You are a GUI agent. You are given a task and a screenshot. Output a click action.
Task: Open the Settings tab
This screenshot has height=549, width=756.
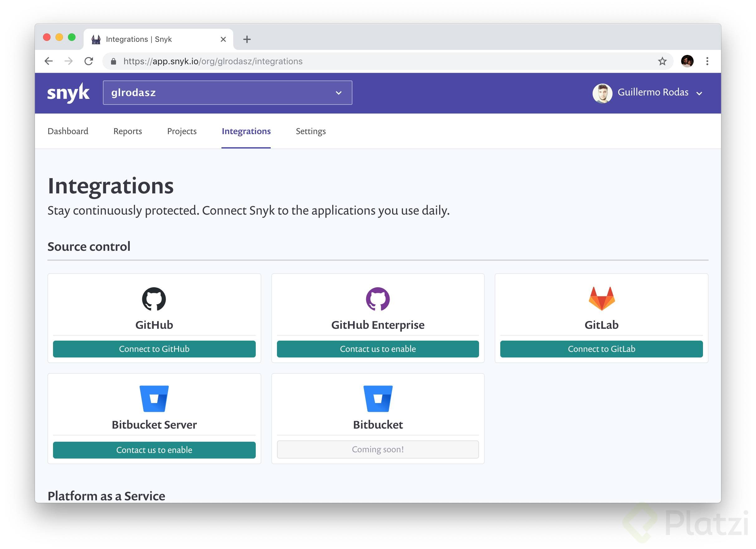point(311,131)
